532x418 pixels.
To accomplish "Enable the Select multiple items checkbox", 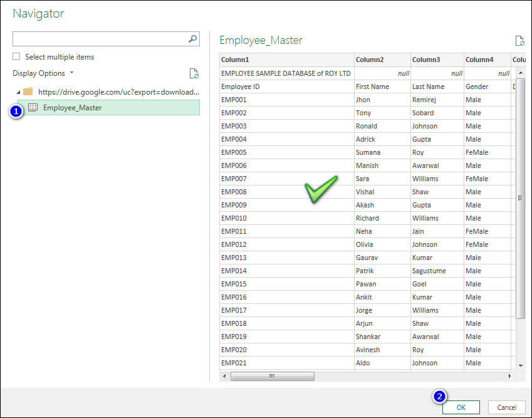I will click(x=16, y=56).
